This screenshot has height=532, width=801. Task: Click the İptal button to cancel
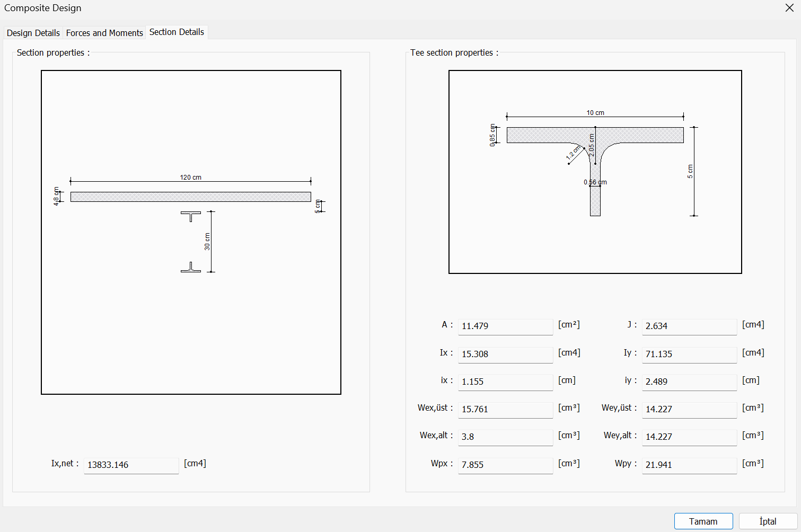pos(767,521)
